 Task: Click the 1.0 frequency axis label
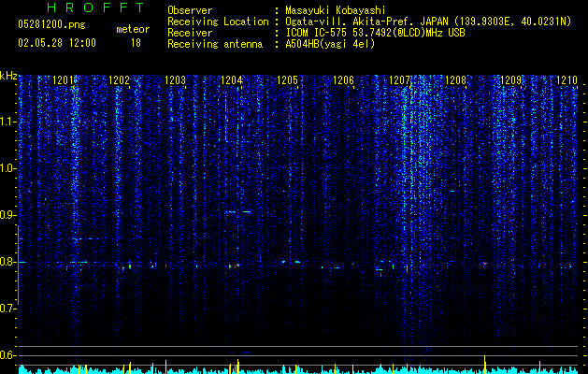click(x=7, y=168)
